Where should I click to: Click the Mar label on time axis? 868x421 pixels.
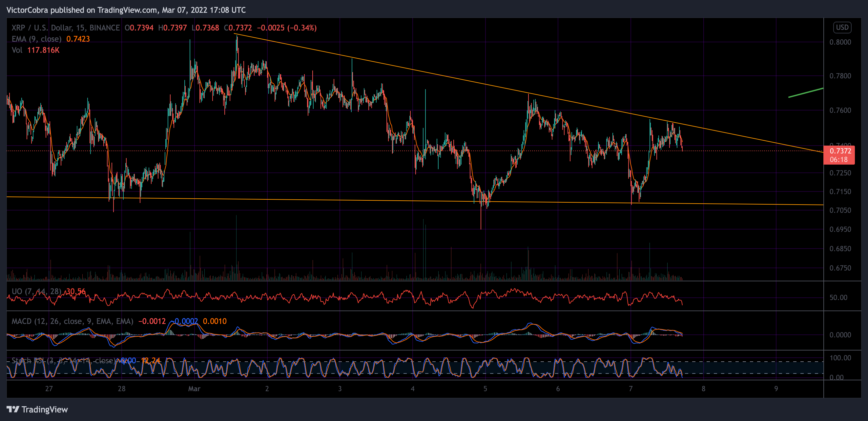point(194,389)
